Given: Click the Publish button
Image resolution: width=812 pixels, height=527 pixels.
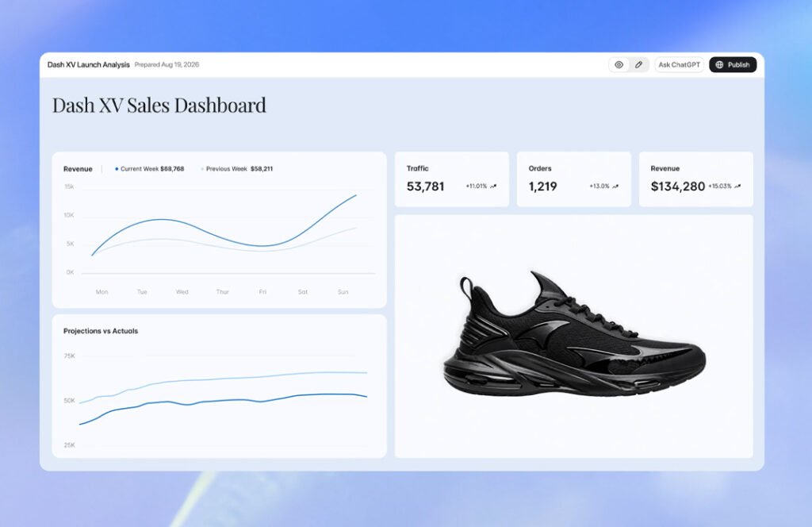Looking at the screenshot, I should click(733, 65).
